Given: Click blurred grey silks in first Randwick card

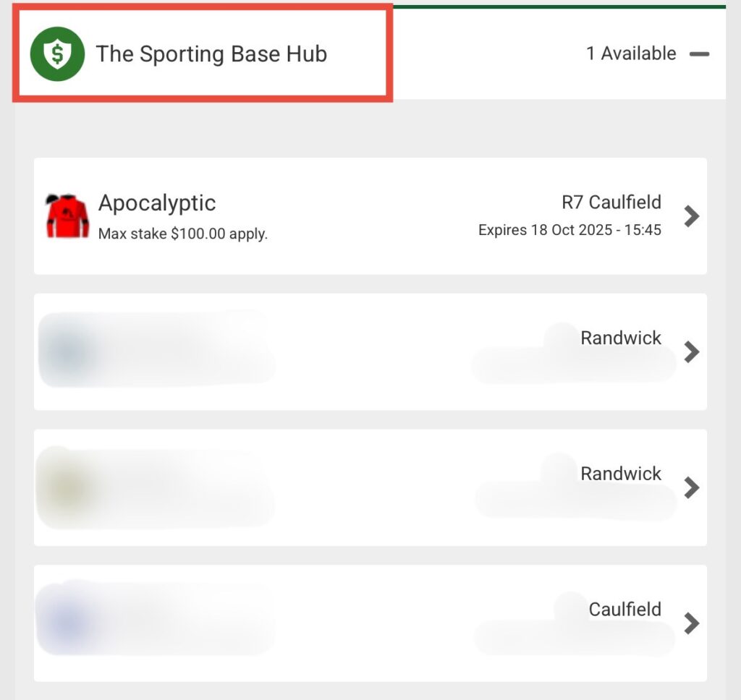Looking at the screenshot, I should (67, 351).
